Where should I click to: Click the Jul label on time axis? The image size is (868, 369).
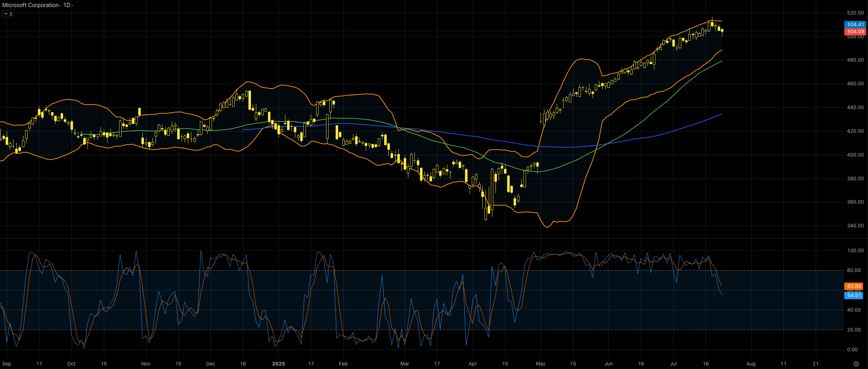click(673, 364)
